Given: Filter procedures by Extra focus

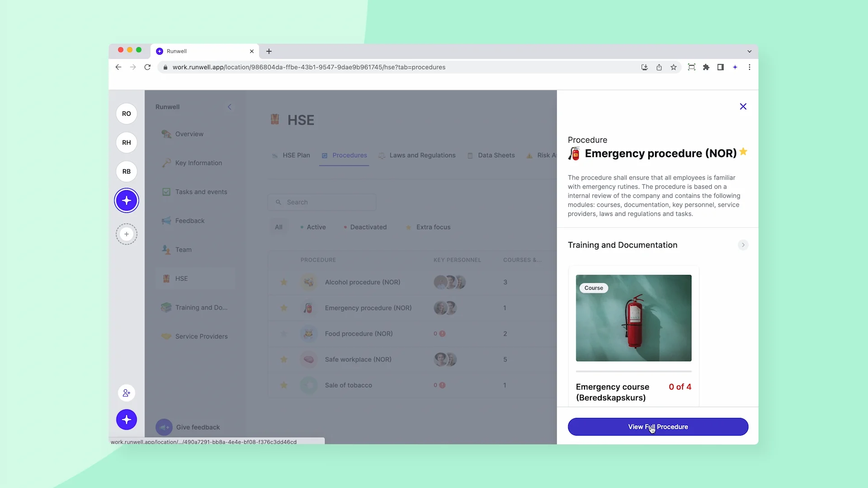Looking at the screenshot, I should (428, 227).
